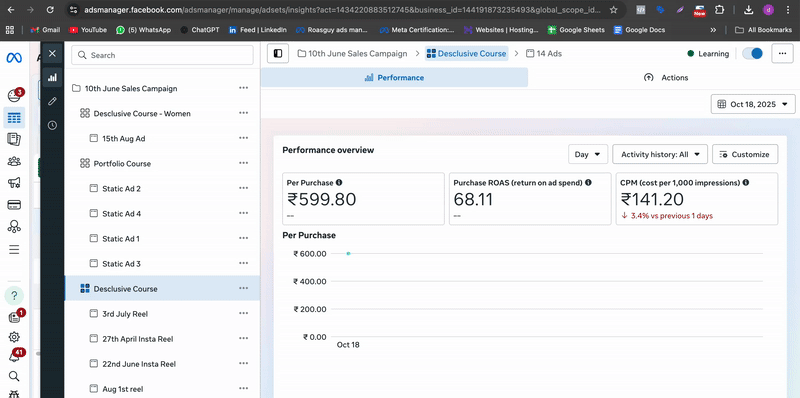Viewport: 800px width, 398px height.
Task: Open the charts view icon in dark sidebar
Action: click(x=52, y=78)
